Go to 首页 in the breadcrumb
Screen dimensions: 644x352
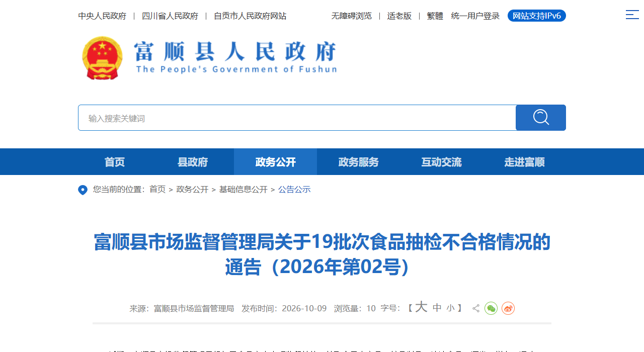pos(157,190)
